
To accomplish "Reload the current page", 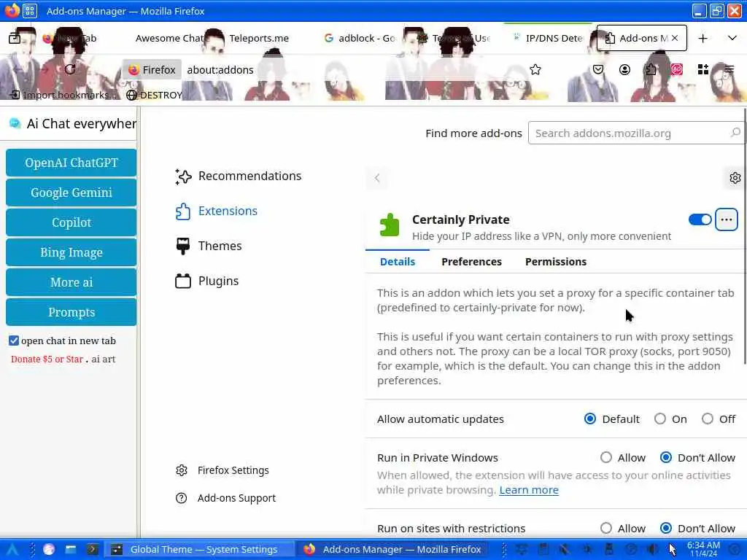I will (x=70, y=69).
